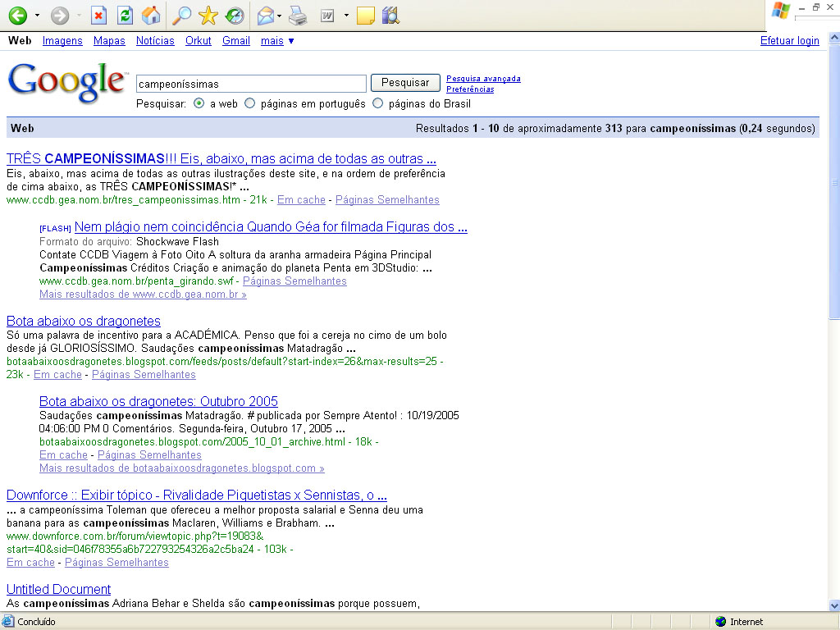Open the Mail icon dropdown arrow
Screen dimensions: 840x630
coord(280,16)
